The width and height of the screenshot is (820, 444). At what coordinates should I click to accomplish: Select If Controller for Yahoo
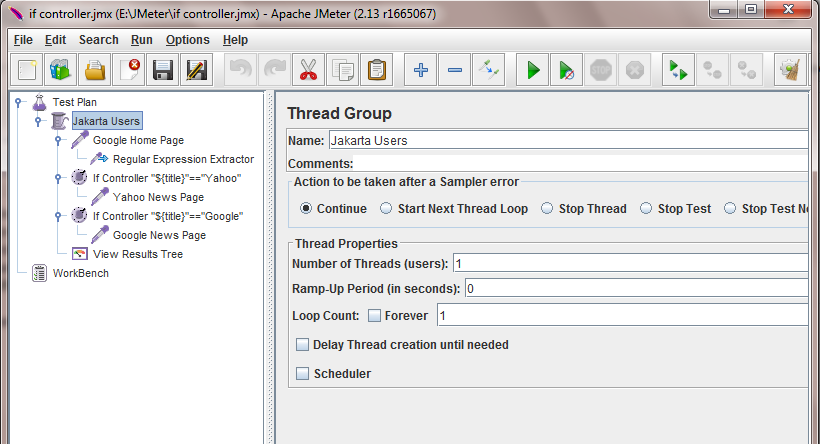[167, 178]
